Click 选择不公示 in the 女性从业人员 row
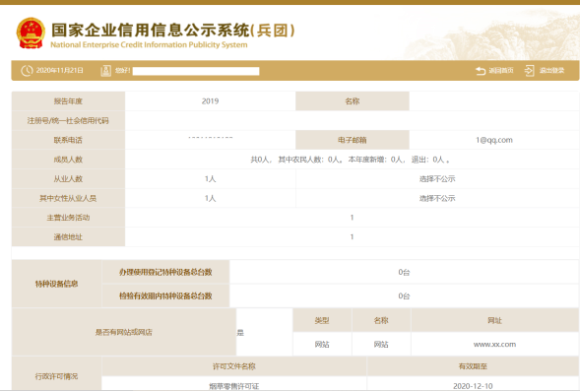This screenshot has height=392, width=580. point(437,198)
